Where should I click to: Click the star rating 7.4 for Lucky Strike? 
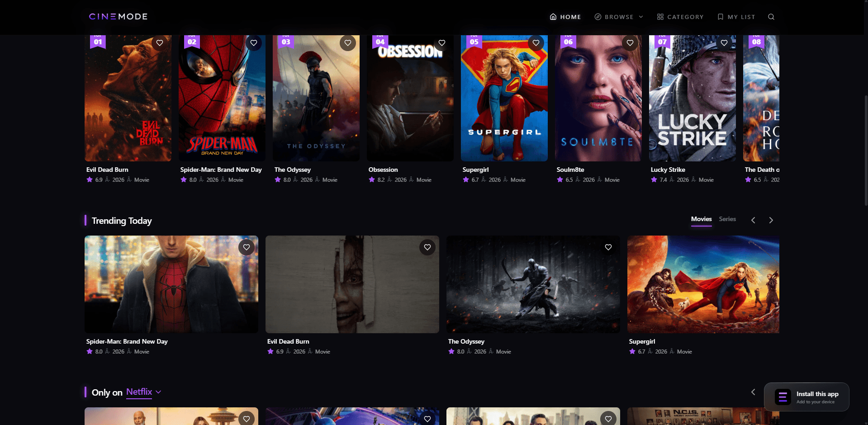[659, 180]
